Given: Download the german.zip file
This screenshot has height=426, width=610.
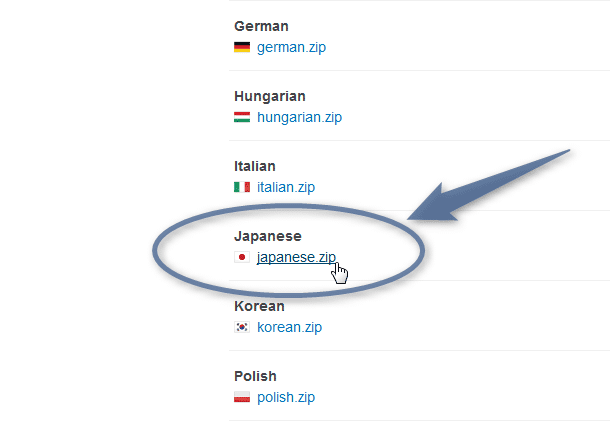Looking at the screenshot, I should click(x=291, y=47).
